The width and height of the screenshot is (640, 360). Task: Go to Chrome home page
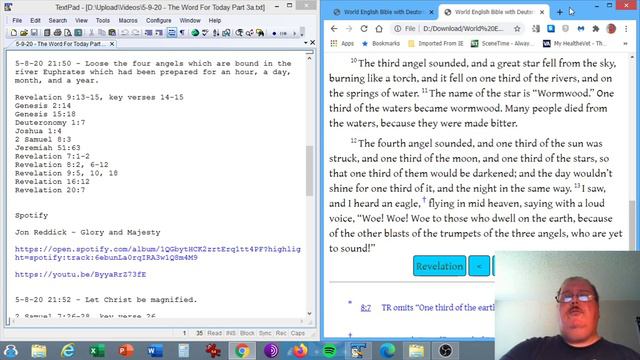click(x=379, y=29)
